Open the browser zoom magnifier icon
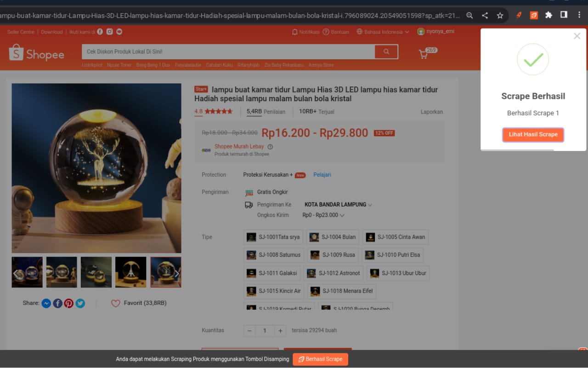The height and width of the screenshot is (368, 588). [469, 15]
